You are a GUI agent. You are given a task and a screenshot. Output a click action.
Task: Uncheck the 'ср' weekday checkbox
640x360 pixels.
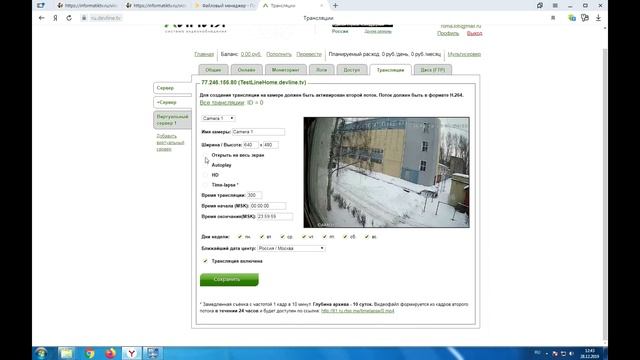[x=282, y=237]
